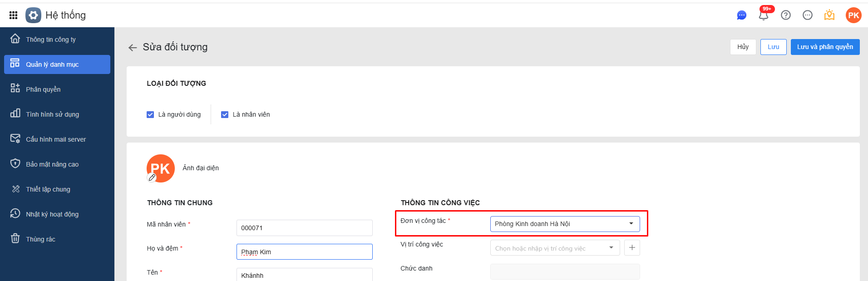Click the Mã nhân viên input field
868x281 pixels.
(304, 228)
